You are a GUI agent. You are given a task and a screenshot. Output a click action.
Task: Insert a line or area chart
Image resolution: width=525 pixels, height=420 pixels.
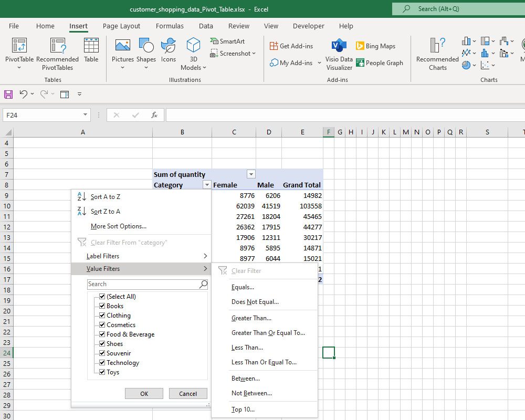466,53
